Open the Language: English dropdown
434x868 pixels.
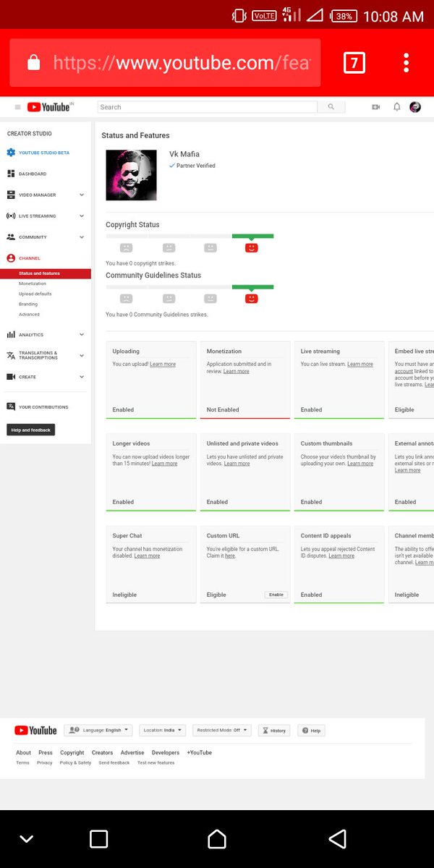pyautogui.click(x=98, y=731)
